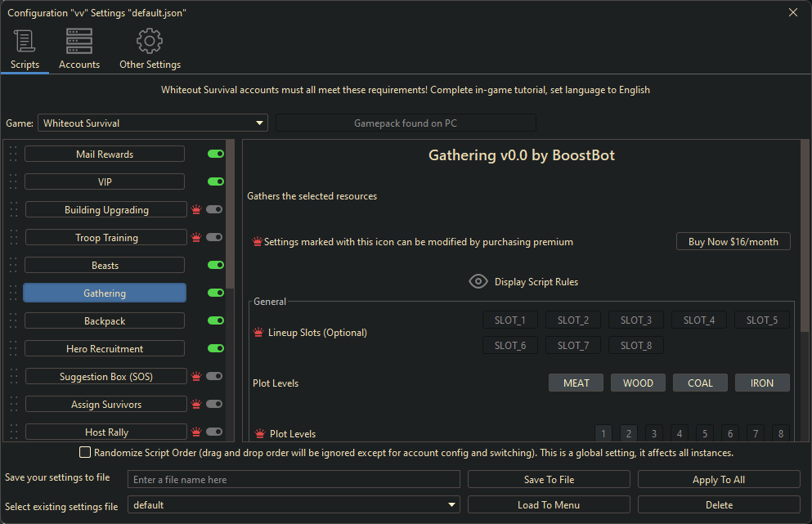812x524 pixels.
Task: Choose the SLOT_5 lineup slot
Action: [762, 320]
